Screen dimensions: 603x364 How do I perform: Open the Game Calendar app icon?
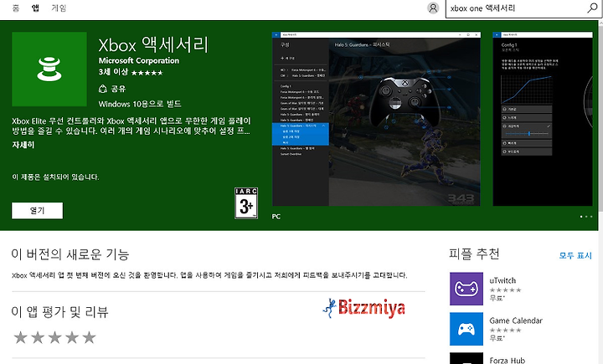click(x=466, y=329)
